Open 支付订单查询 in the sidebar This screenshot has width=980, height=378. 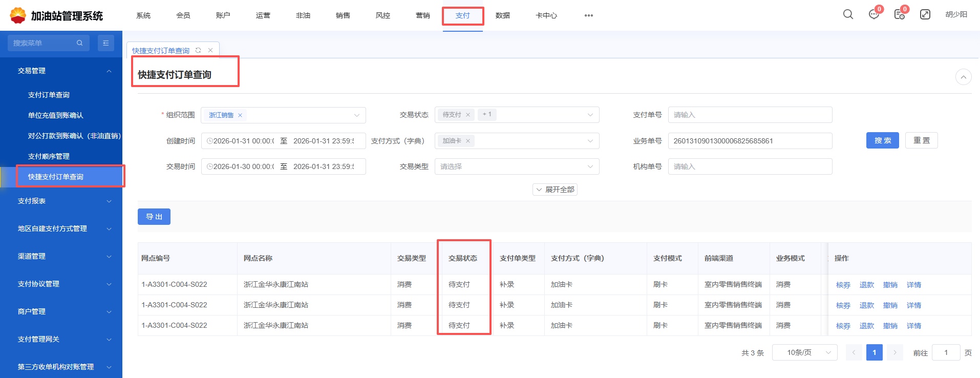pyautogui.click(x=49, y=95)
